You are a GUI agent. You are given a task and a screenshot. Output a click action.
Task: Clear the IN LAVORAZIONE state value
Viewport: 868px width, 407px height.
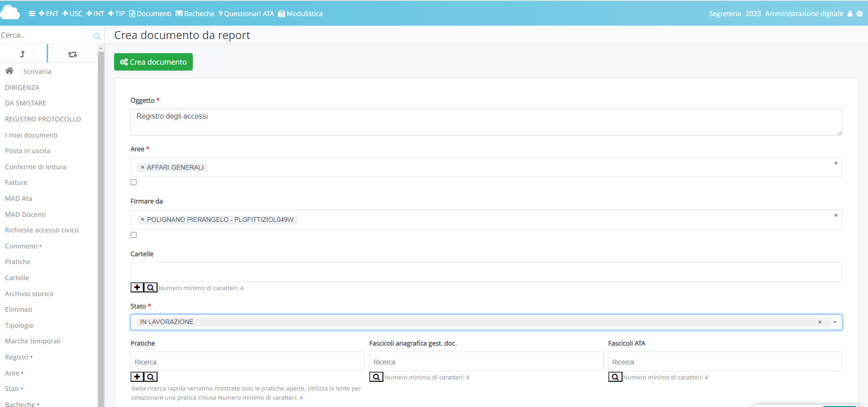[820, 322]
